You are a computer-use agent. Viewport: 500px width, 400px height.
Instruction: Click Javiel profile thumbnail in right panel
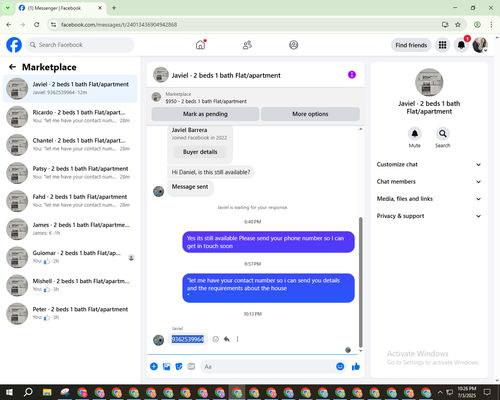(x=429, y=82)
